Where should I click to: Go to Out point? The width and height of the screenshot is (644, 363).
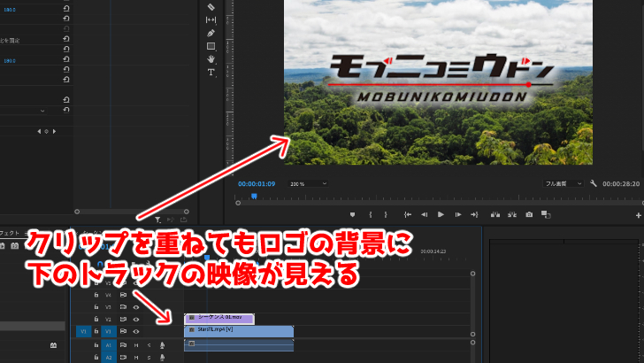click(474, 214)
